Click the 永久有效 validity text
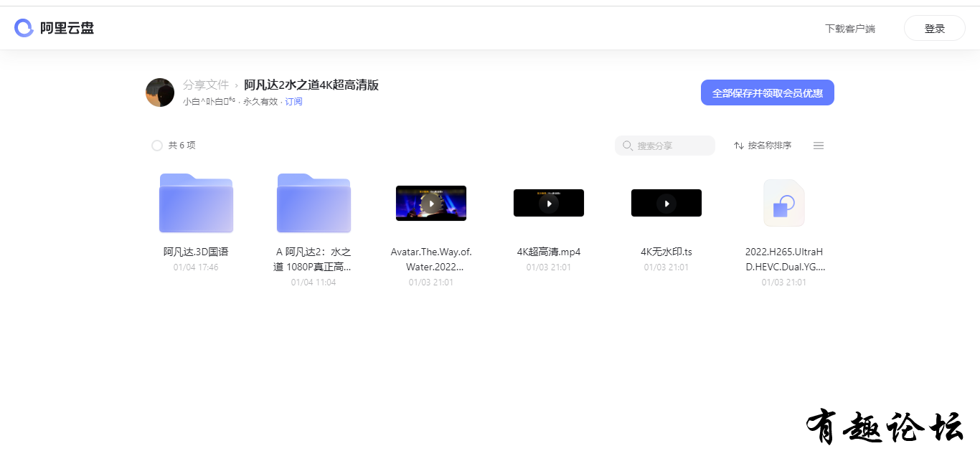 point(260,102)
